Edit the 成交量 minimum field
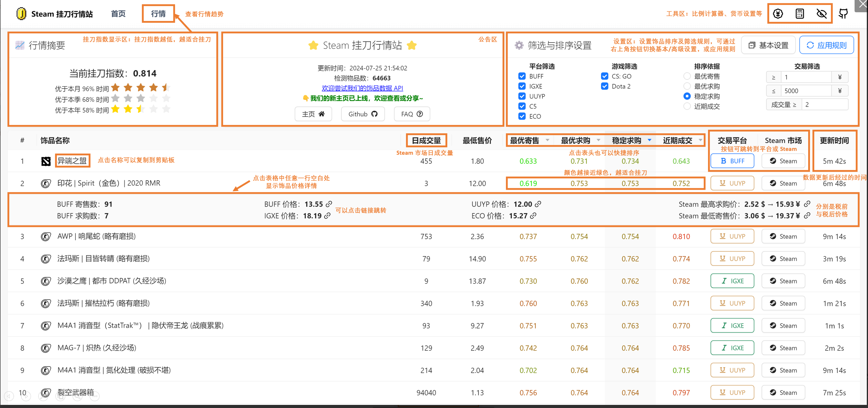This screenshot has height=408, width=868. (x=824, y=104)
